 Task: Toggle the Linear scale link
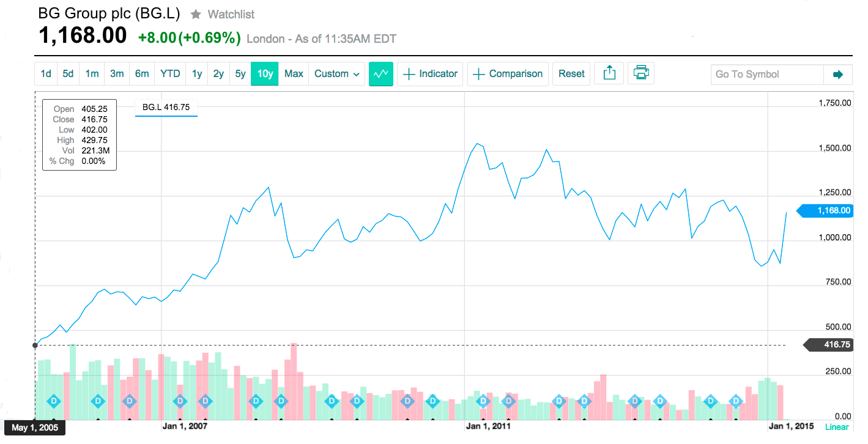point(837,427)
